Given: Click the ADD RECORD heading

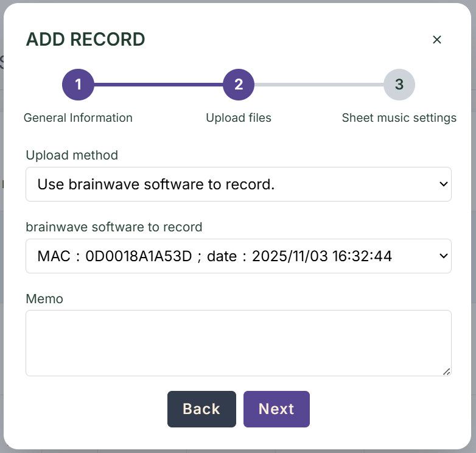Looking at the screenshot, I should [86, 40].
